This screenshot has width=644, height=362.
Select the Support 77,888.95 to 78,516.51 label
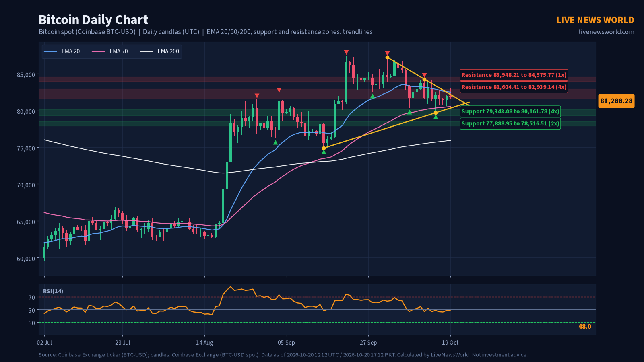[x=510, y=123]
